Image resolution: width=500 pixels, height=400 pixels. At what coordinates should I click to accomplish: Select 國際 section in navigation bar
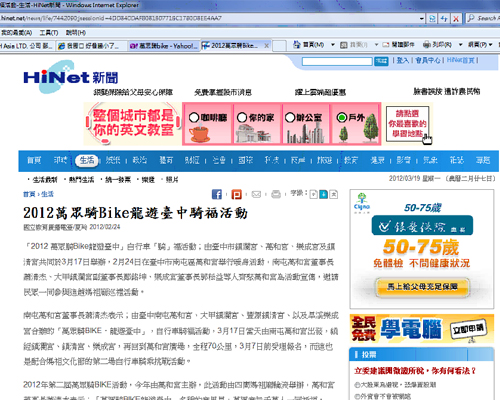(x=245, y=160)
